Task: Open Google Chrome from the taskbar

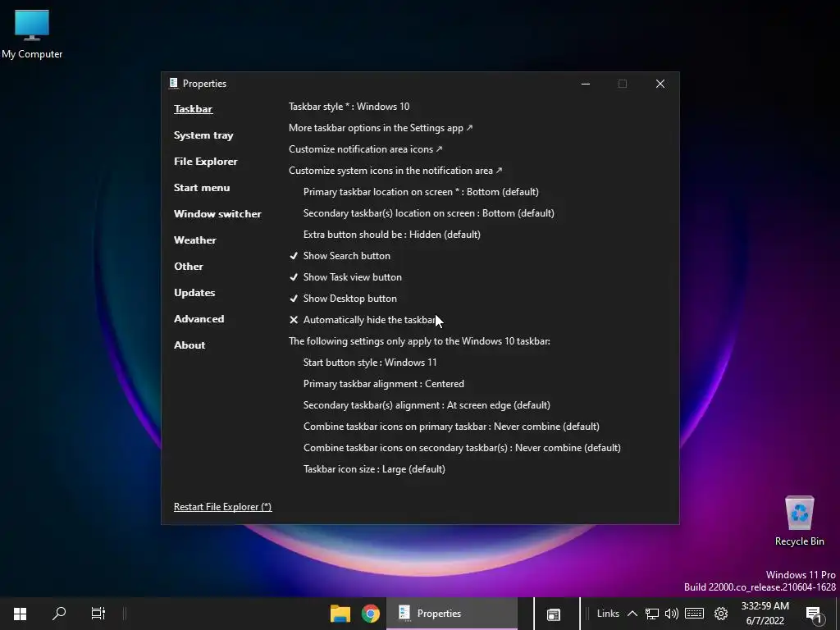Action: 370,614
